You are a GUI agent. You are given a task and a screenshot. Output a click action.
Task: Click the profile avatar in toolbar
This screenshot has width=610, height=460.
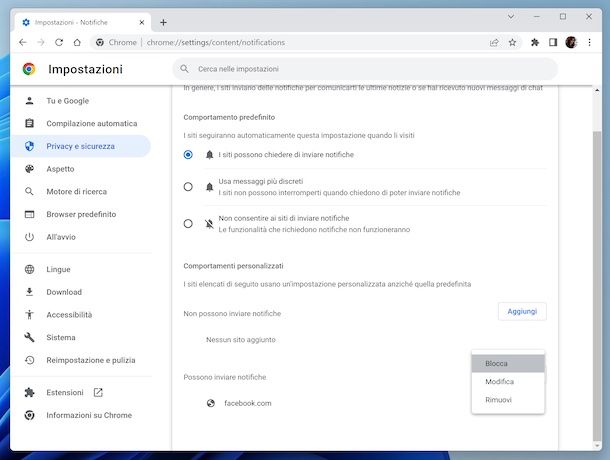[x=571, y=42]
